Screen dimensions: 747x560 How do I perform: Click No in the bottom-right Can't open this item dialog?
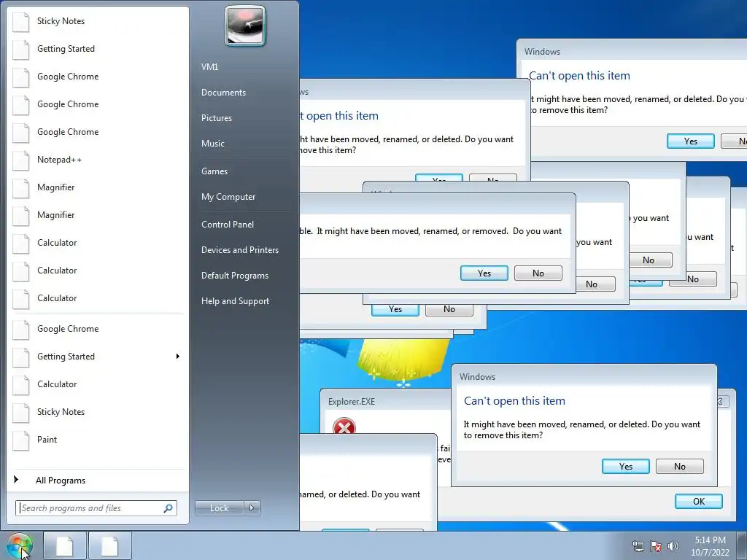click(679, 467)
